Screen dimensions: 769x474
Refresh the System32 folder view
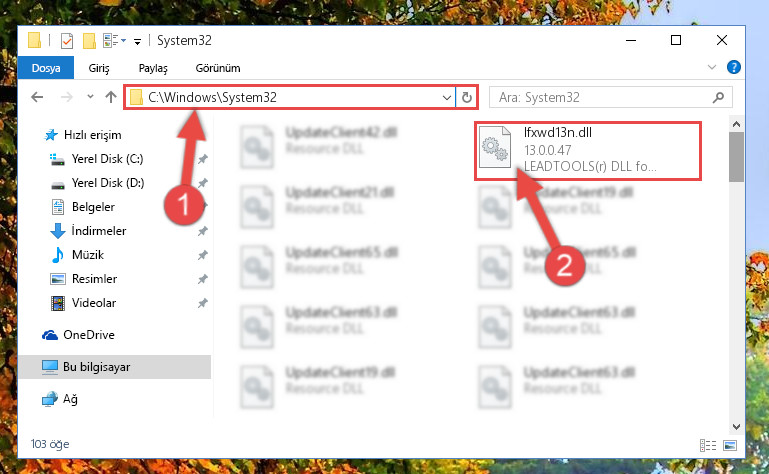(467, 97)
